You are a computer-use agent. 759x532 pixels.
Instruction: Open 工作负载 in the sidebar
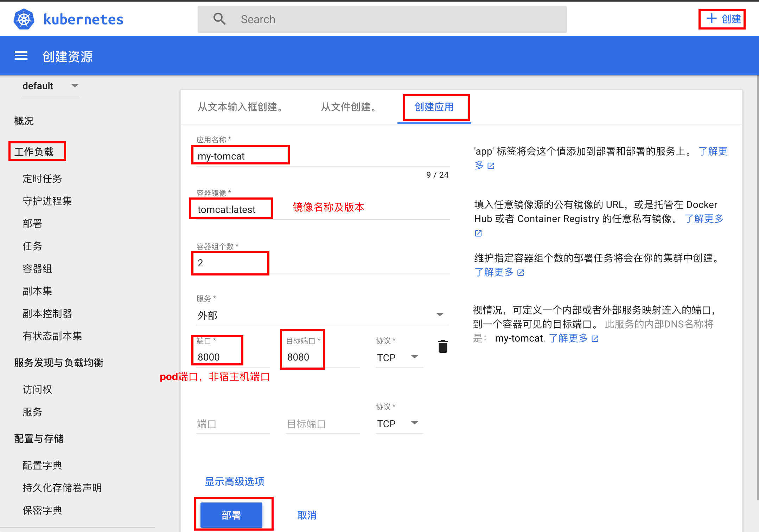click(34, 152)
